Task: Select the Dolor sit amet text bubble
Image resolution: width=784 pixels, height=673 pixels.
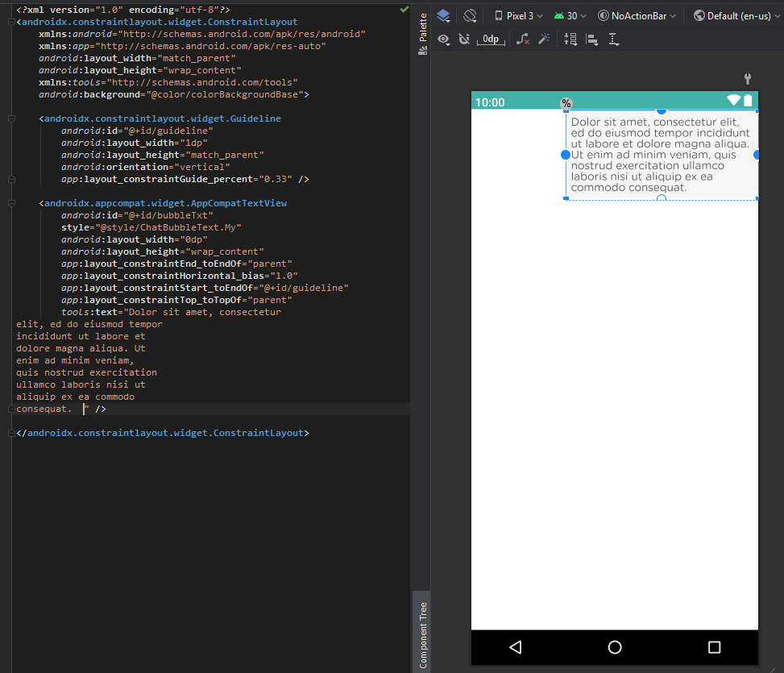Action: pyautogui.click(x=662, y=155)
